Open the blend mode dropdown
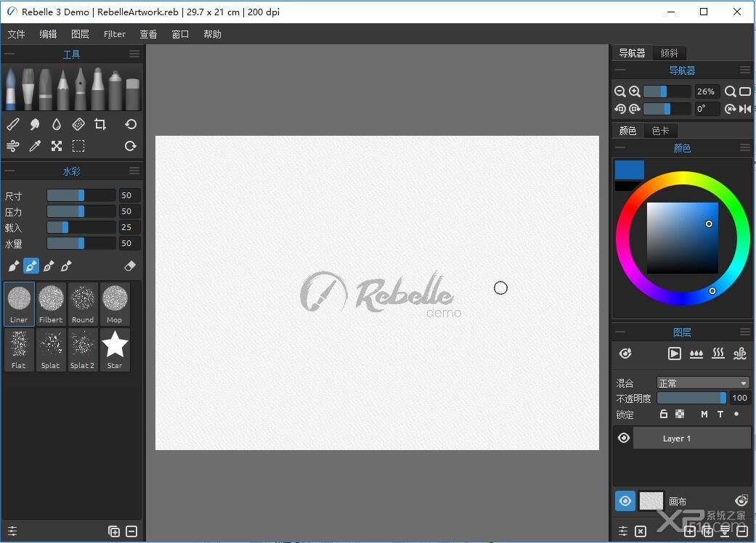756x543 pixels. coord(703,383)
